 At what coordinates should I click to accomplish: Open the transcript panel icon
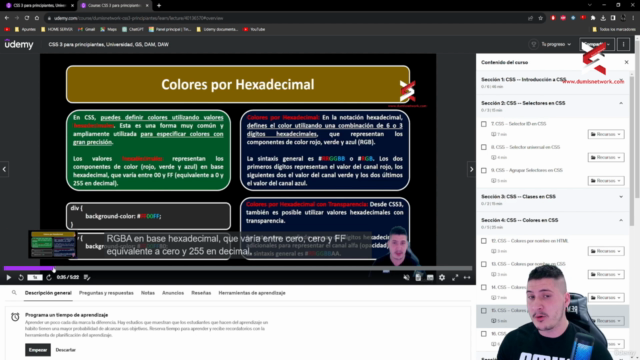pos(418,278)
